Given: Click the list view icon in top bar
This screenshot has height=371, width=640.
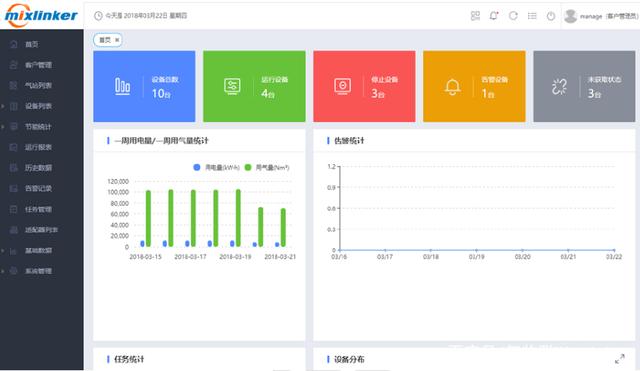Looking at the screenshot, I should [x=532, y=16].
